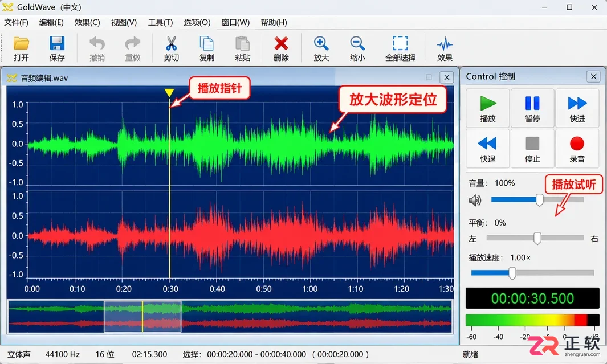Click the red right channel waveform

point(241,236)
